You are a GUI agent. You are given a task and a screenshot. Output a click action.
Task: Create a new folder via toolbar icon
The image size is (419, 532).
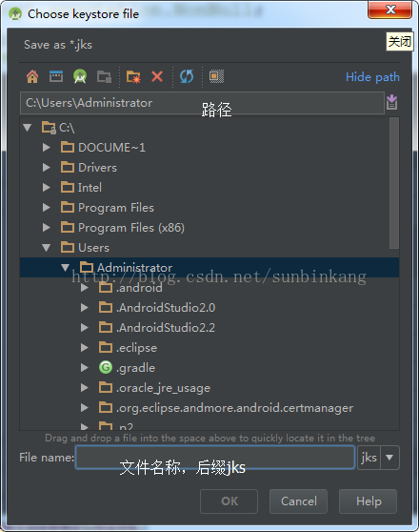point(133,76)
